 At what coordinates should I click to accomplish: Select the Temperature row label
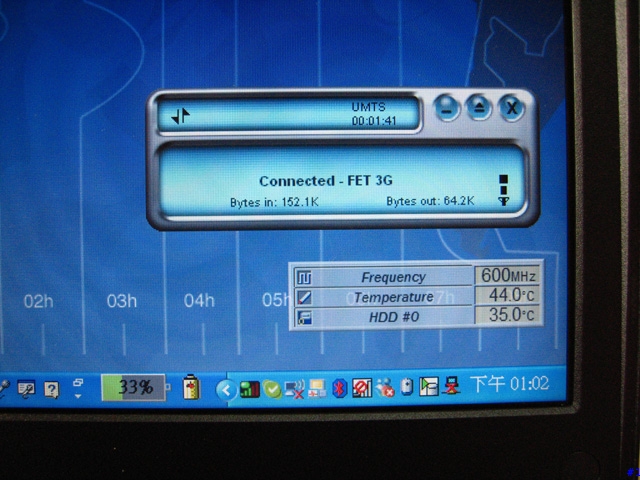[x=393, y=297]
